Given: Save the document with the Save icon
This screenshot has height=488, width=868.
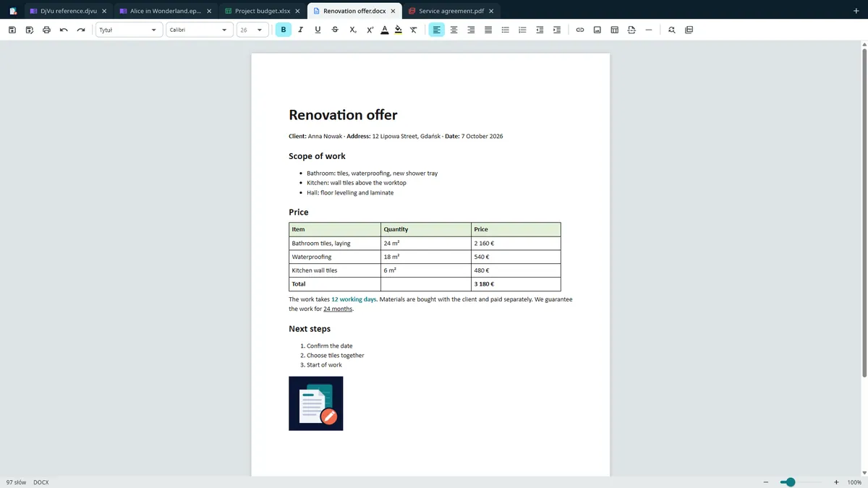Looking at the screenshot, I should coord(12,30).
